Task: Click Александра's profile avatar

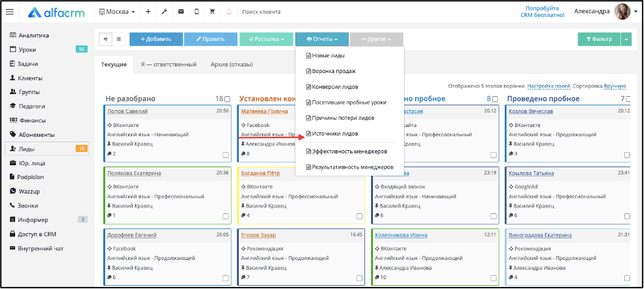Action: (x=622, y=11)
